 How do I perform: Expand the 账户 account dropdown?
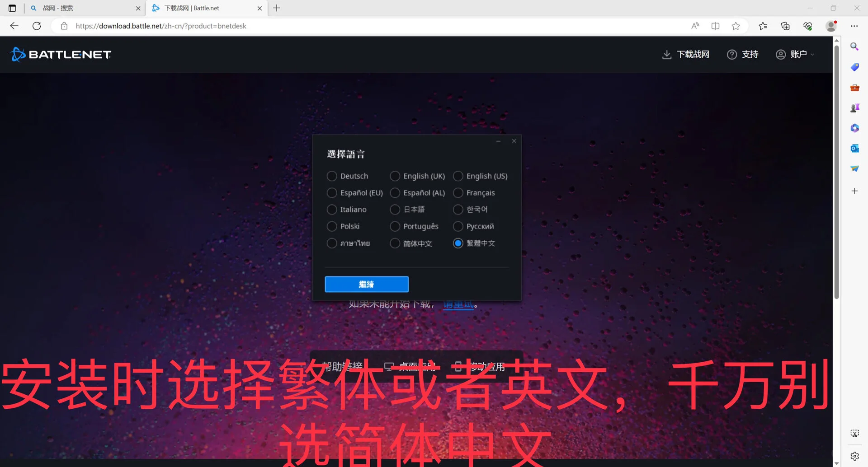click(795, 55)
